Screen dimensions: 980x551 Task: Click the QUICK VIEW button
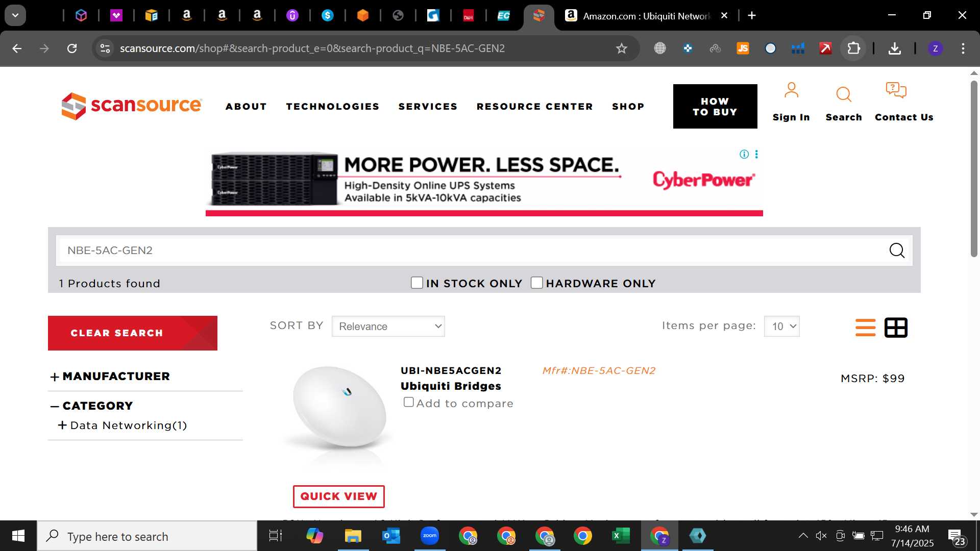coord(338,496)
